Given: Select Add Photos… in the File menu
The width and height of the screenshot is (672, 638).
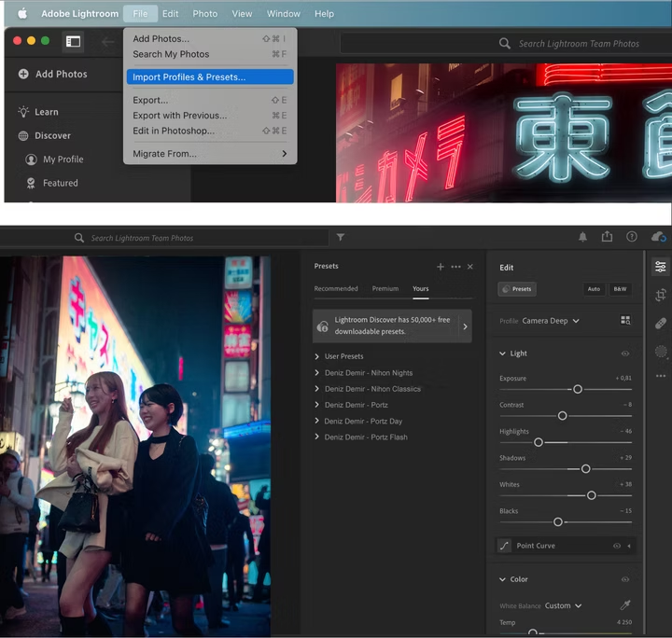Looking at the screenshot, I should (210, 38).
